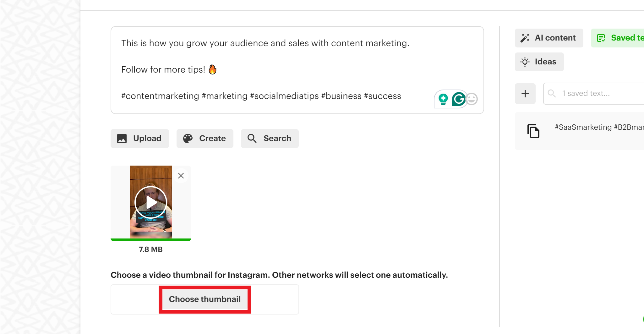Open the Ideas panel

coord(539,62)
